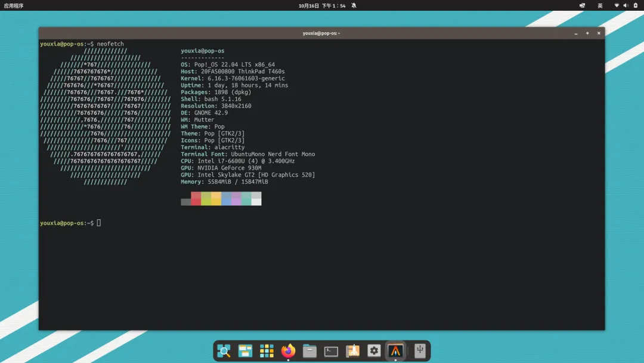644x363 pixels.
Task: Open the window tiling indicator in top bar
Action: click(582, 5)
